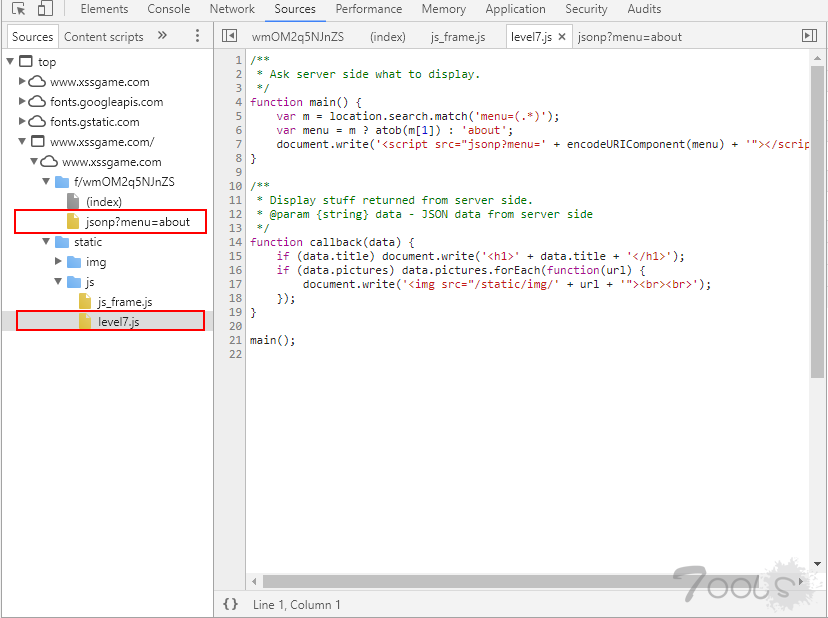Set breakpoint on line number 7

tap(239, 144)
